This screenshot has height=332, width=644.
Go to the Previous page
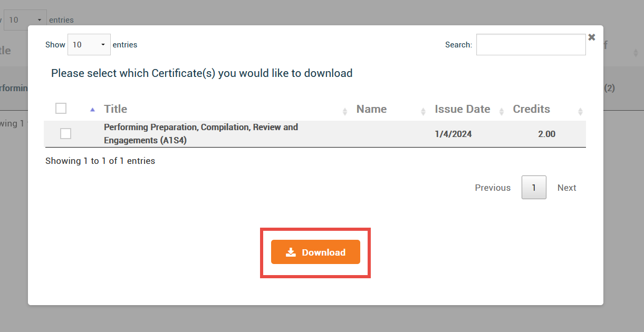pyautogui.click(x=493, y=188)
